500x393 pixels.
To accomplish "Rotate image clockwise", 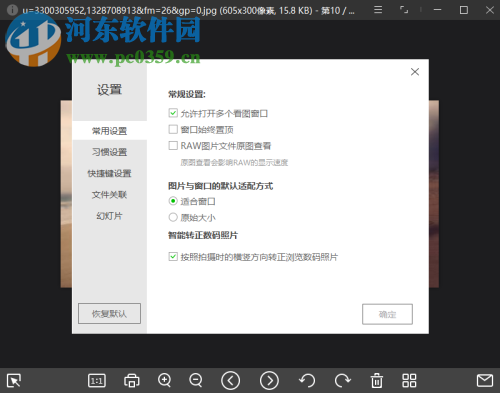I will pos(342,380).
